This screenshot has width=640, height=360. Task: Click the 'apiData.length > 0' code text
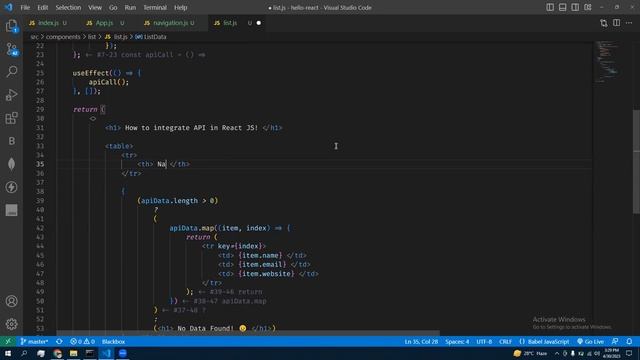[x=178, y=201]
